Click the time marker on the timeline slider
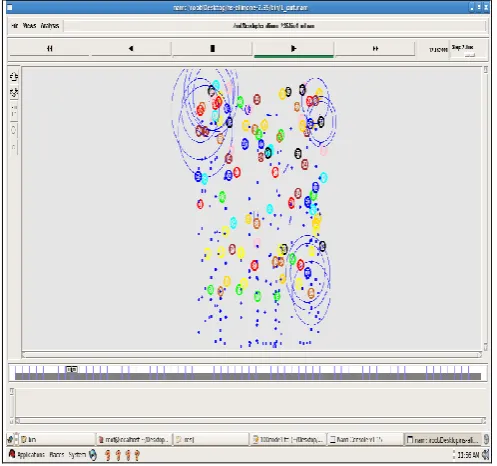 72,369
